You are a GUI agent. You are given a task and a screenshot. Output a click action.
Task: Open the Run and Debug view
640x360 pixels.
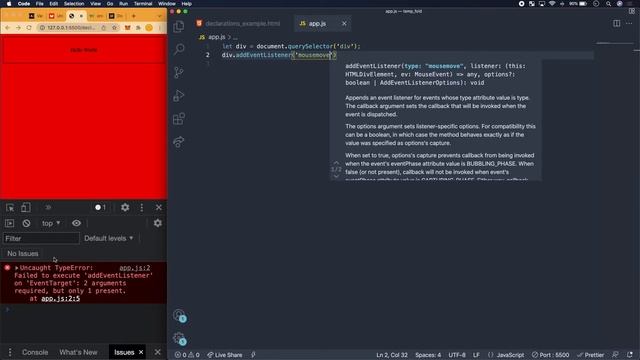click(179, 96)
